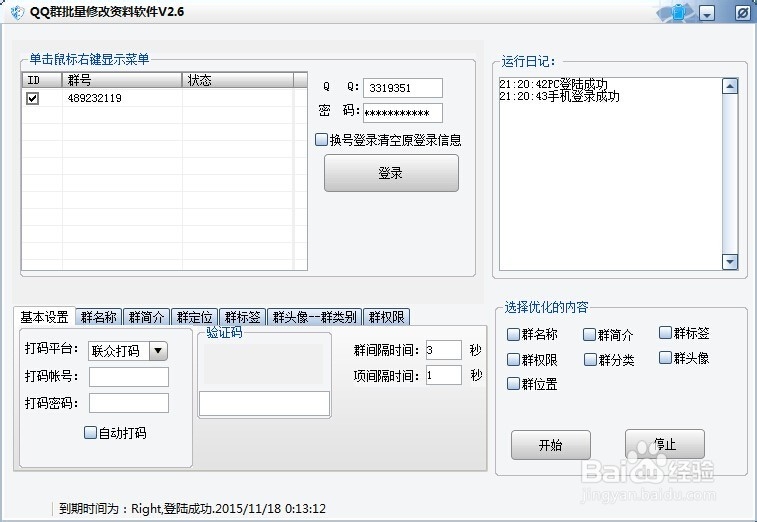Image resolution: width=757 pixels, height=522 pixels.
Task: Check the 群简介 optimization option
Action: coord(589,335)
